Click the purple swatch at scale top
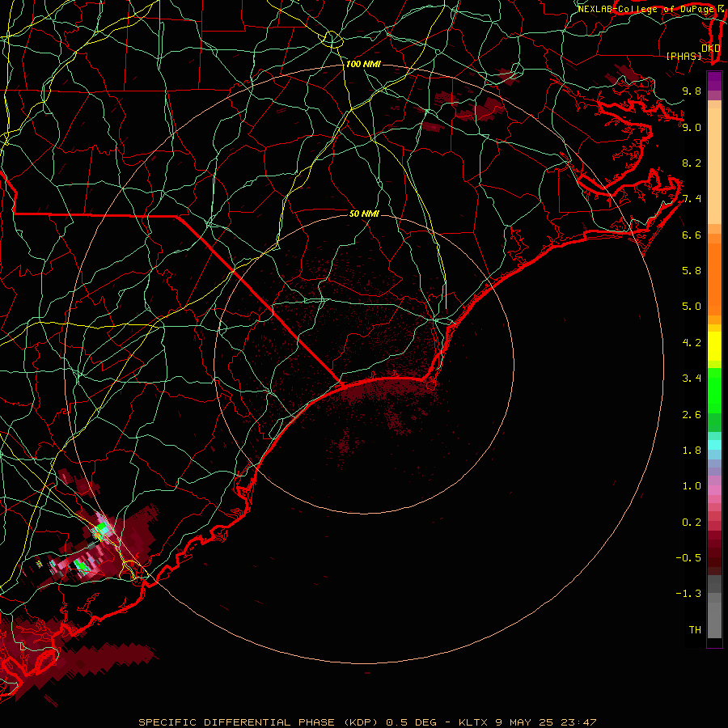This screenshot has width=728, height=728. (714, 81)
